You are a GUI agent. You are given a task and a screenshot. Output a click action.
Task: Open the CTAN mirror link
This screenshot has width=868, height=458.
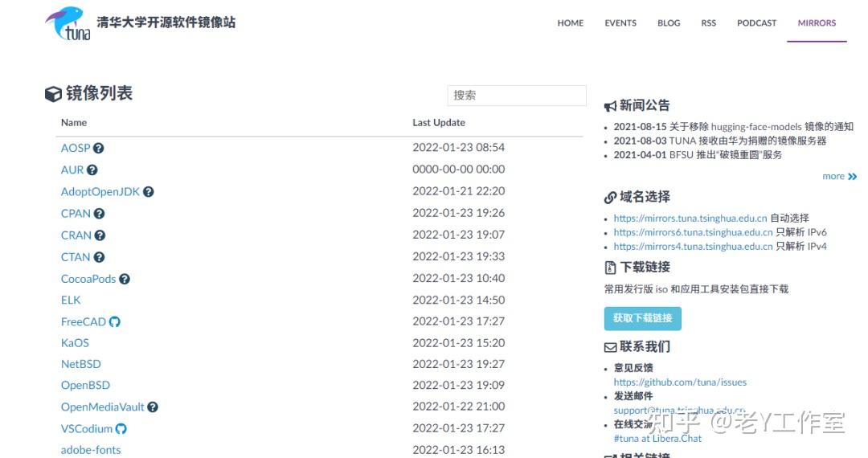pyautogui.click(x=76, y=257)
